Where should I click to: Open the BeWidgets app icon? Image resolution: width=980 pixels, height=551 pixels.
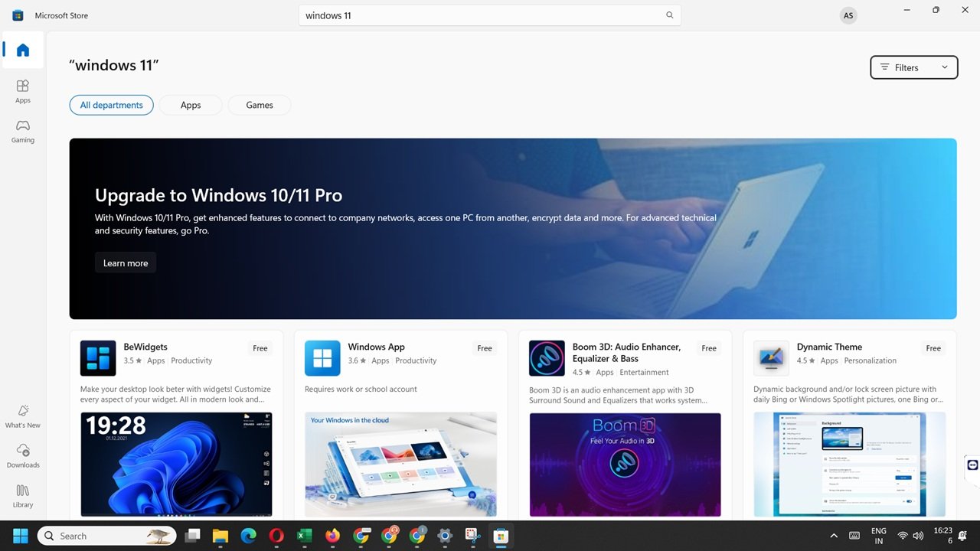pos(98,358)
